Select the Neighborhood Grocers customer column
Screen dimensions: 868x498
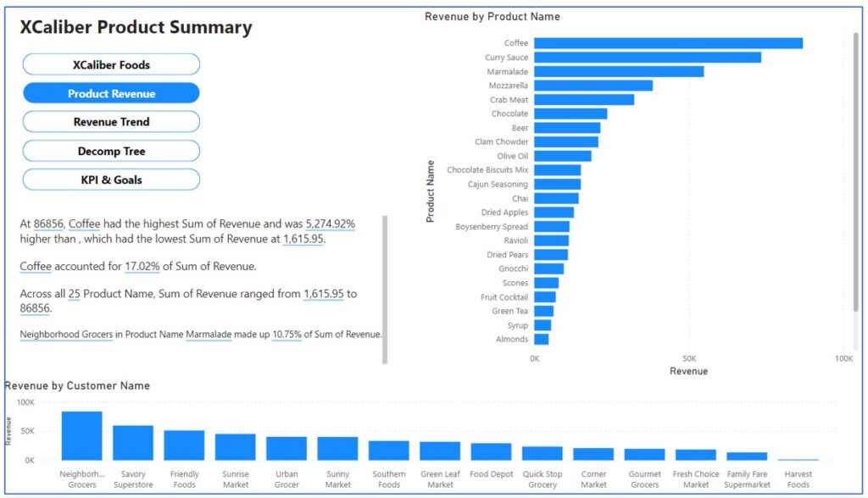click(x=82, y=436)
